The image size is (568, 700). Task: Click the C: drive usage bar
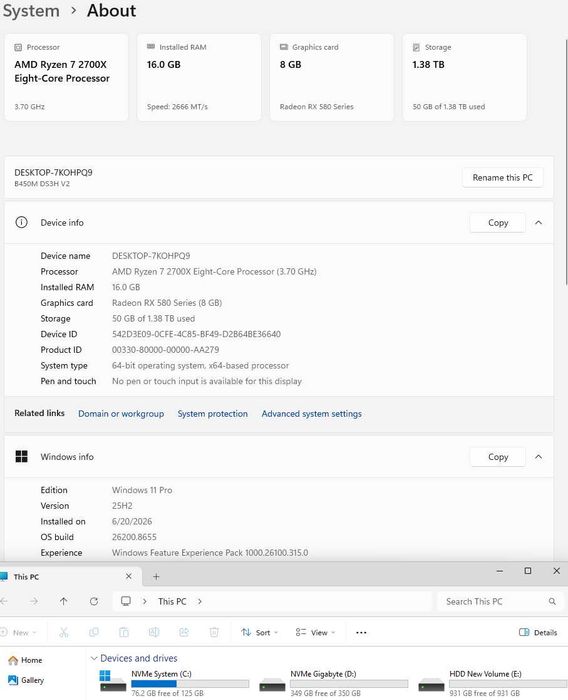tap(190, 683)
